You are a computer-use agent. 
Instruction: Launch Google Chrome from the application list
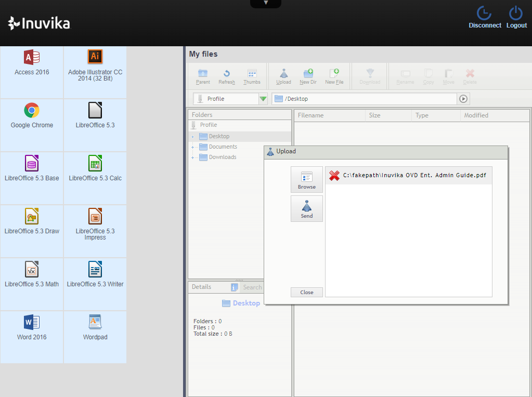coord(31,115)
